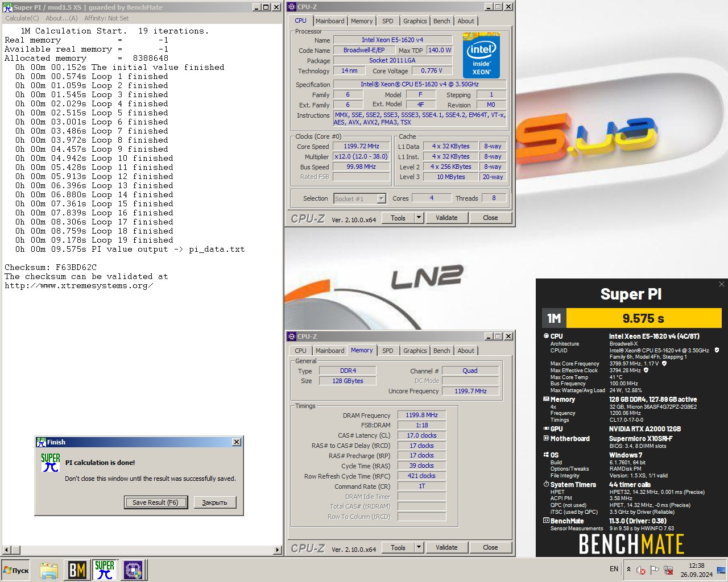Click the 9.575 s result bar

pos(644,318)
